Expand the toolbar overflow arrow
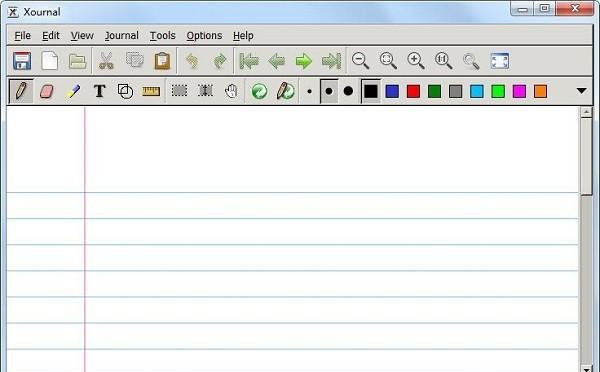 582,91
